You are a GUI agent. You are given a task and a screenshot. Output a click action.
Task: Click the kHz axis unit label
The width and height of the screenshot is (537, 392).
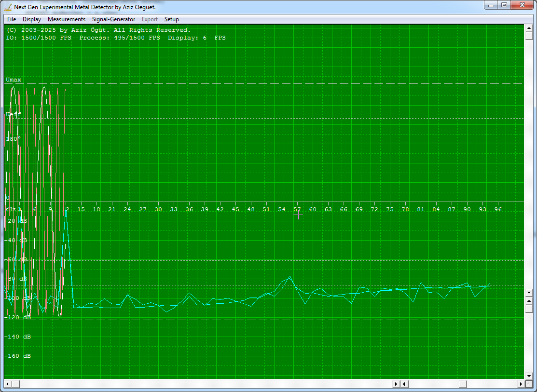click(10, 209)
